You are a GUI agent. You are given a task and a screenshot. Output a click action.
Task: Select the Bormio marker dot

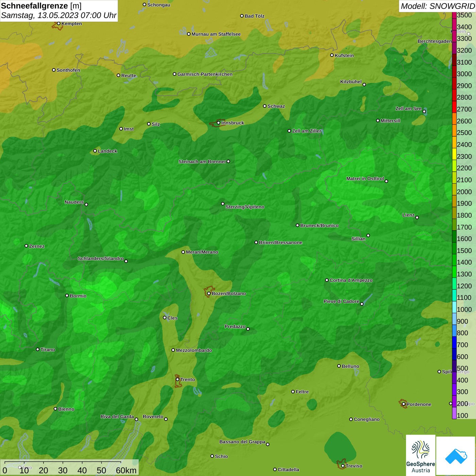point(67,295)
